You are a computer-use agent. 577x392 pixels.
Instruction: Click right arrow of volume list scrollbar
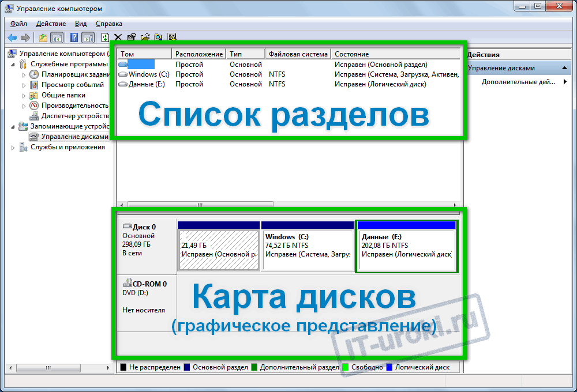click(455, 205)
